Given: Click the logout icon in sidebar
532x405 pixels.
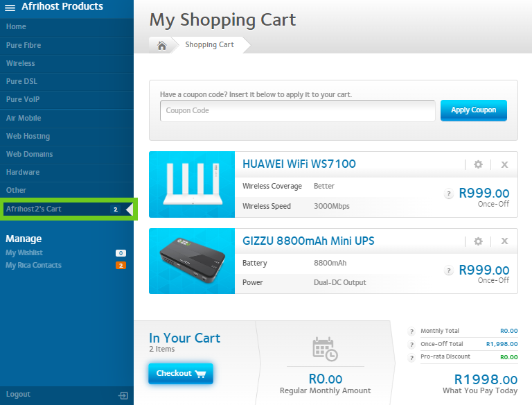Looking at the screenshot, I should click(x=123, y=395).
